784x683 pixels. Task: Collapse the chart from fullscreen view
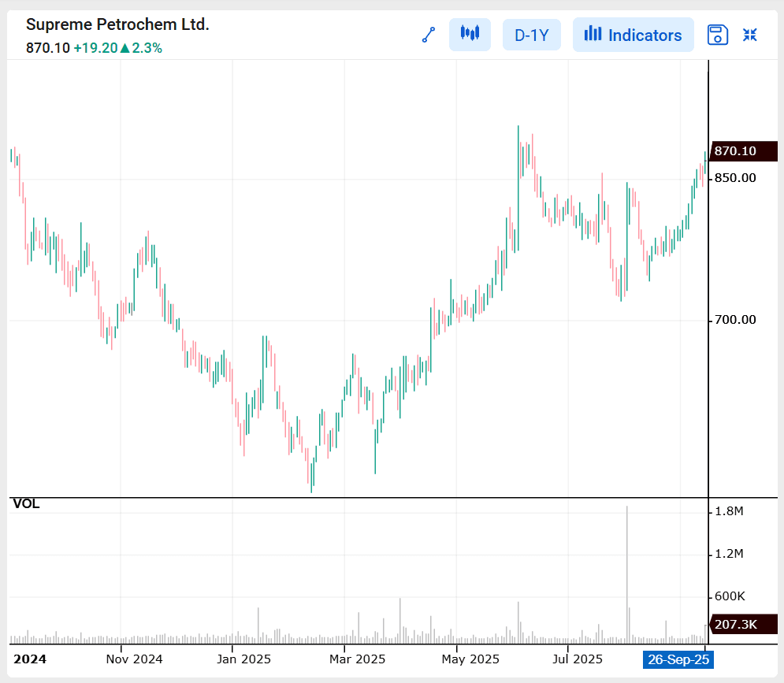point(749,35)
